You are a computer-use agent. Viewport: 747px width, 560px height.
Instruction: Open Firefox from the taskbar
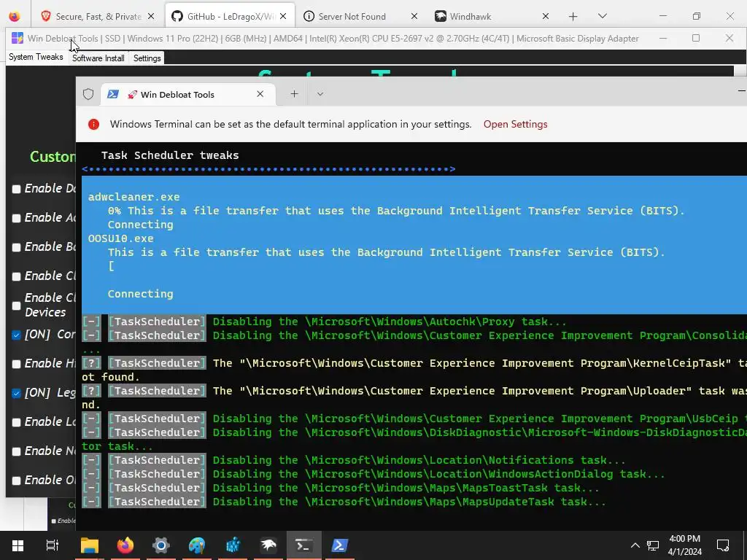125,545
